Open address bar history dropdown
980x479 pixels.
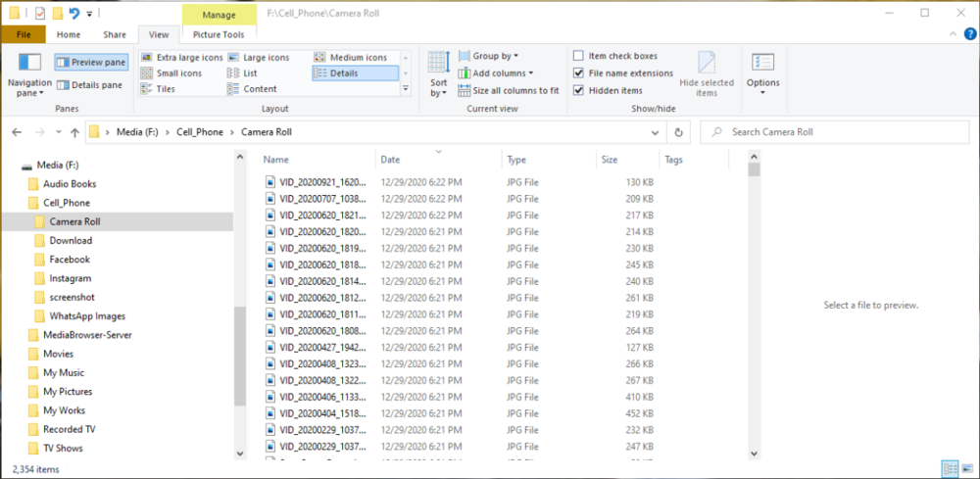655,132
